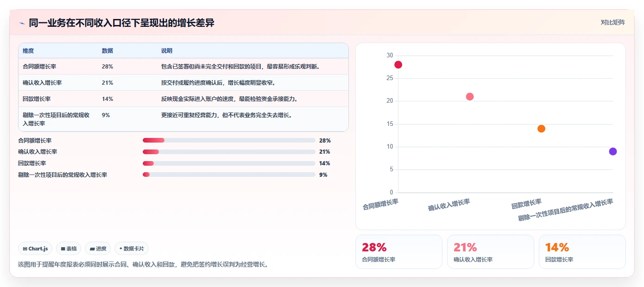The width and height of the screenshot is (644, 287).
Task: Click the chart x-axis label 回款增长率
Action: [x=527, y=204]
